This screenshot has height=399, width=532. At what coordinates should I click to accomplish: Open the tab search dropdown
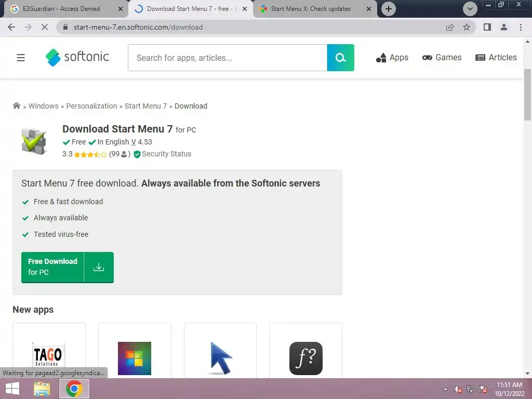pyautogui.click(x=470, y=9)
